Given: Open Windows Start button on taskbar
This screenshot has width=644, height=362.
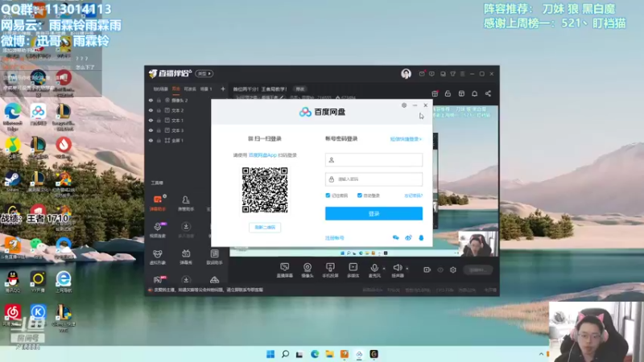Looking at the screenshot, I should (x=270, y=354).
